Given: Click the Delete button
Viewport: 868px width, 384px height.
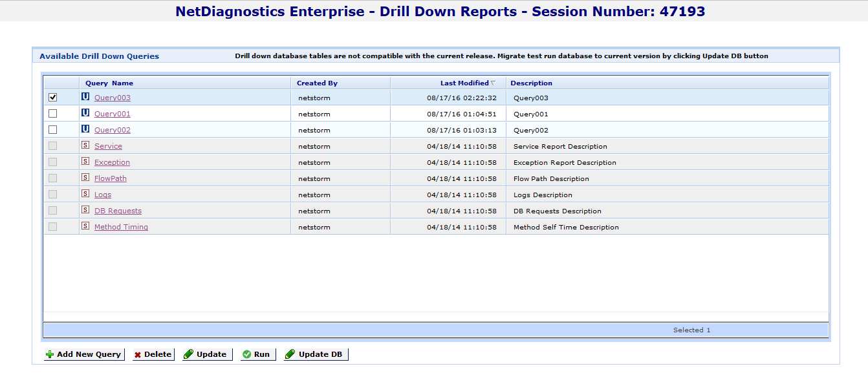Looking at the screenshot, I should (x=153, y=354).
